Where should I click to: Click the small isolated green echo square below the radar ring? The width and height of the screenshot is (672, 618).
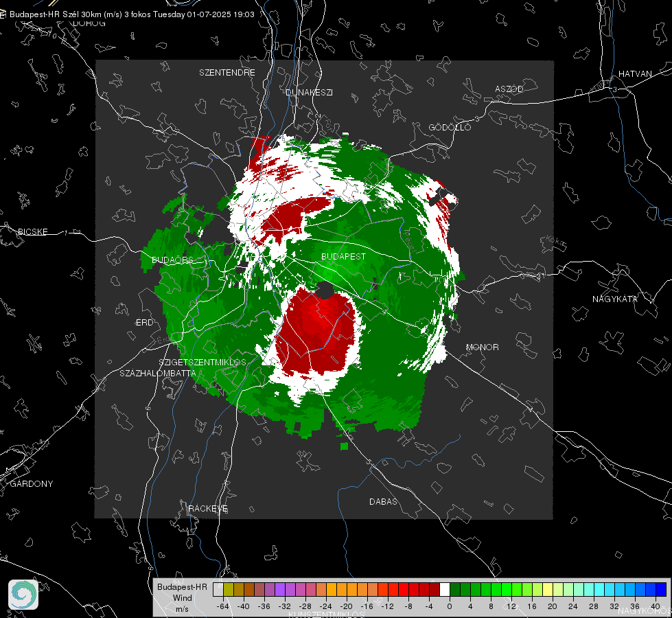(344, 446)
